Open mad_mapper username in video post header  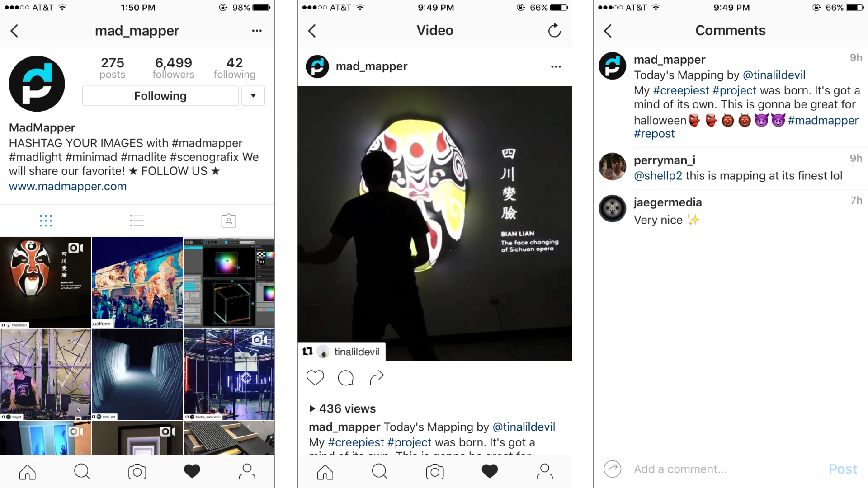click(372, 66)
